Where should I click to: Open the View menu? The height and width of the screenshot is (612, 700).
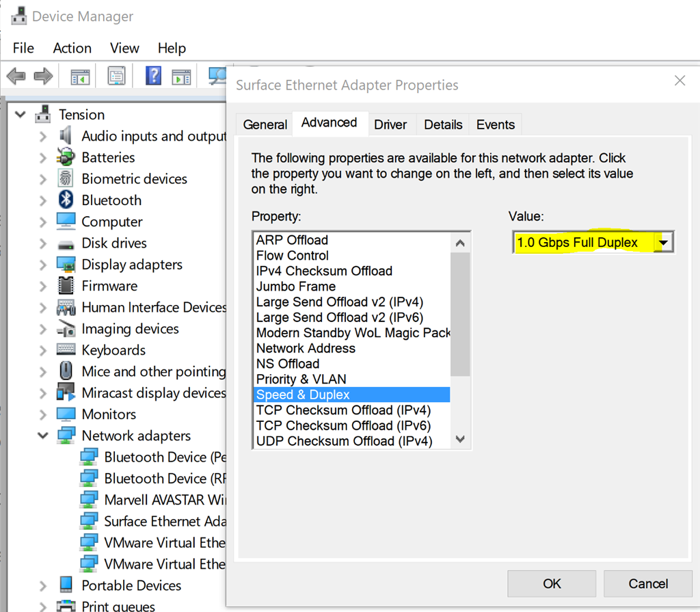(x=124, y=48)
